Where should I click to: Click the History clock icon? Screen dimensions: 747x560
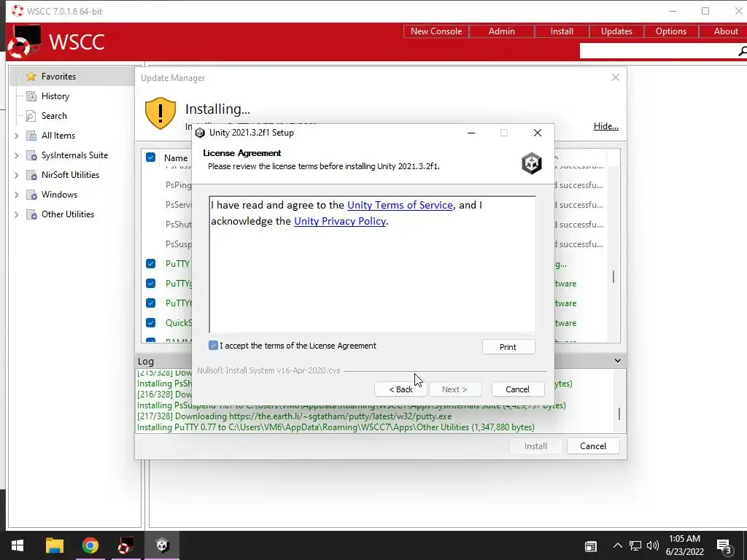click(31, 97)
